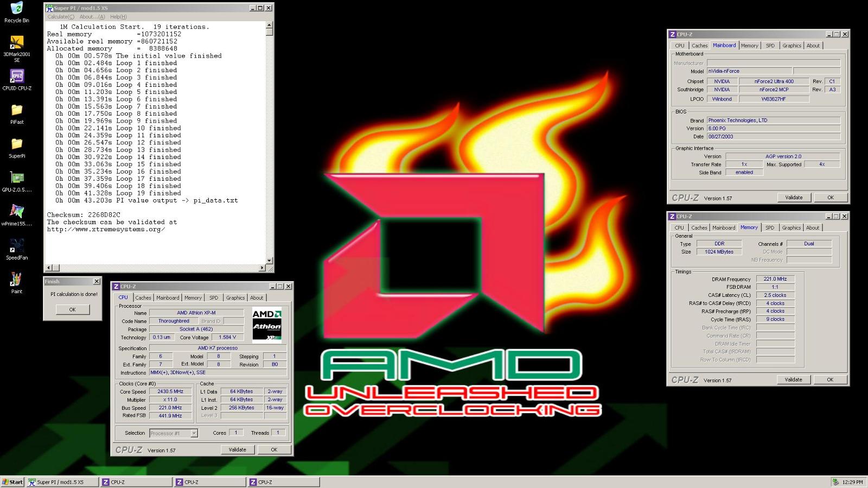Click the AMD Athlon XP logo in CPU-Z
868x488 pixels.
pyautogui.click(x=267, y=325)
